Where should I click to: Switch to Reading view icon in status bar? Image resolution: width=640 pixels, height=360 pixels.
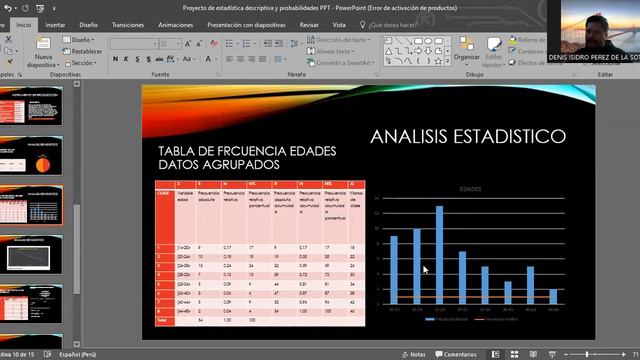(533, 354)
